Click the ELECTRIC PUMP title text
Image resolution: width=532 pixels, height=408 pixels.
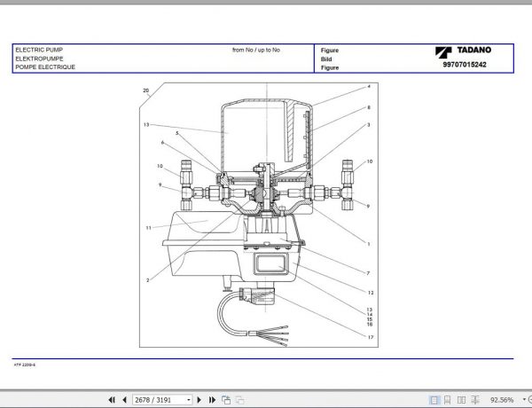tap(39, 50)
